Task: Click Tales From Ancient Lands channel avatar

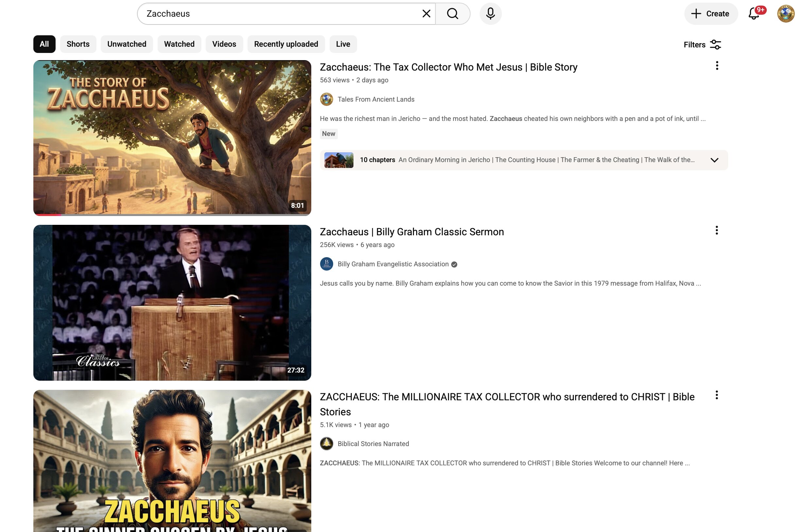Action: 327,99
